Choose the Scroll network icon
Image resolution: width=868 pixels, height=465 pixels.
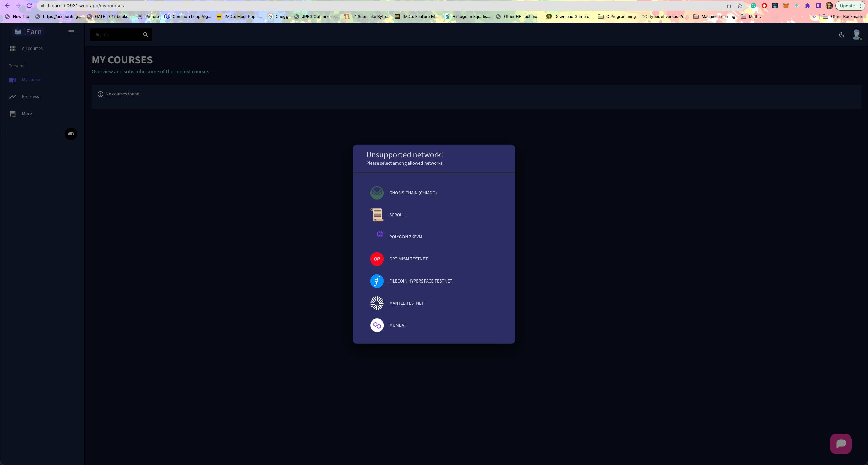tap(377, 215)
